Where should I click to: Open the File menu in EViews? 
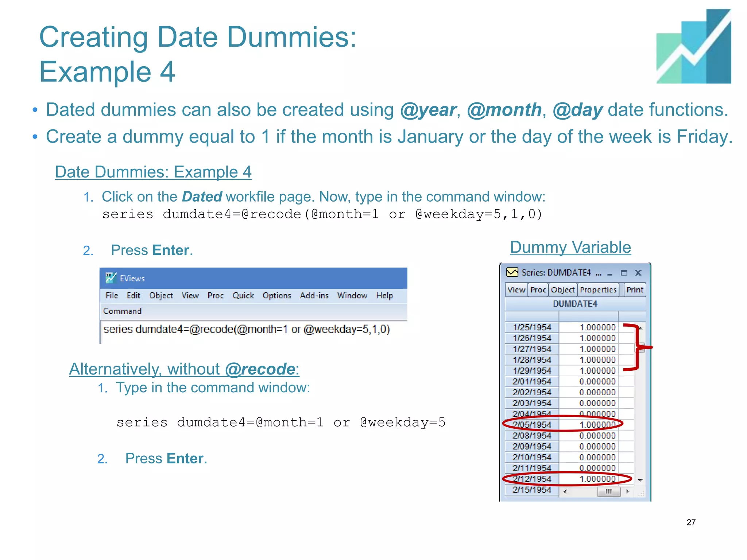pyautogui.click(x=112, y=295)
